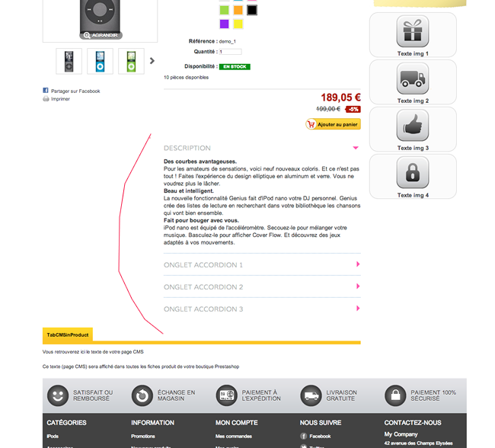The height and width of the screenshot is (448, 495).
Task: Click the padlock icon above Texte img 4
Action: click(413, 172)
